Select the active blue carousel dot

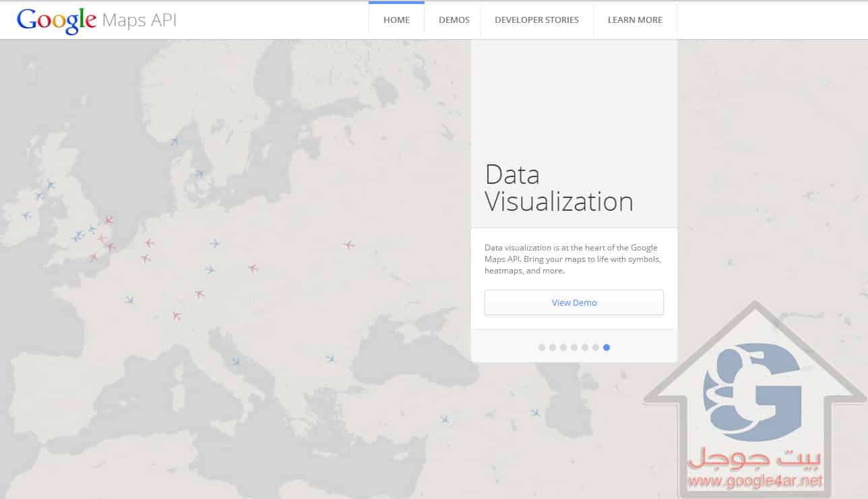pyautogui.click(x=607, y=347)
